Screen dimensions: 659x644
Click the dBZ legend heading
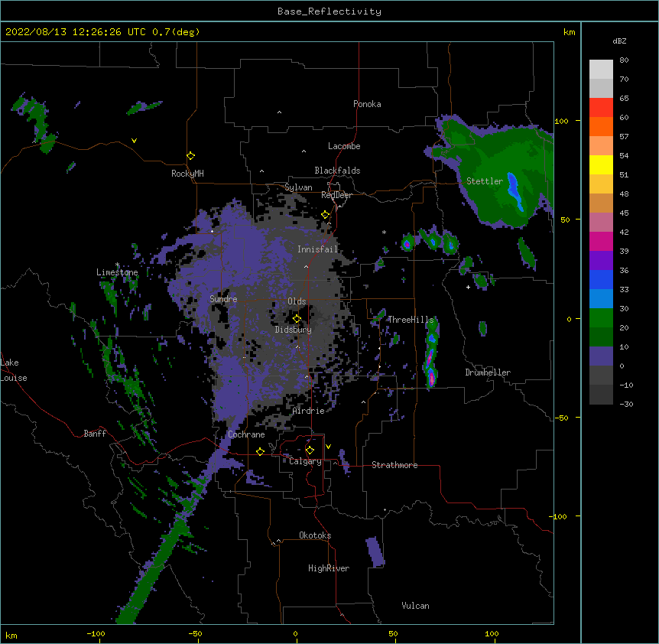tap(619, 41)
